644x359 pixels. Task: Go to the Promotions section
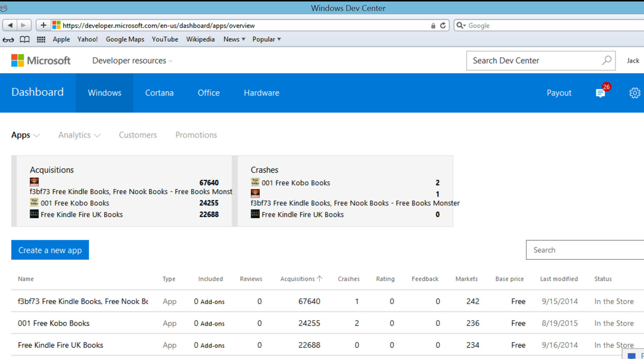click(196, 135)
